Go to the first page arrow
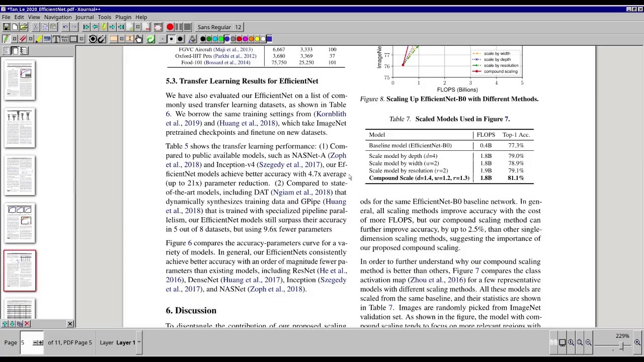Screen dimensions: 644x362 tap(86, 27)
